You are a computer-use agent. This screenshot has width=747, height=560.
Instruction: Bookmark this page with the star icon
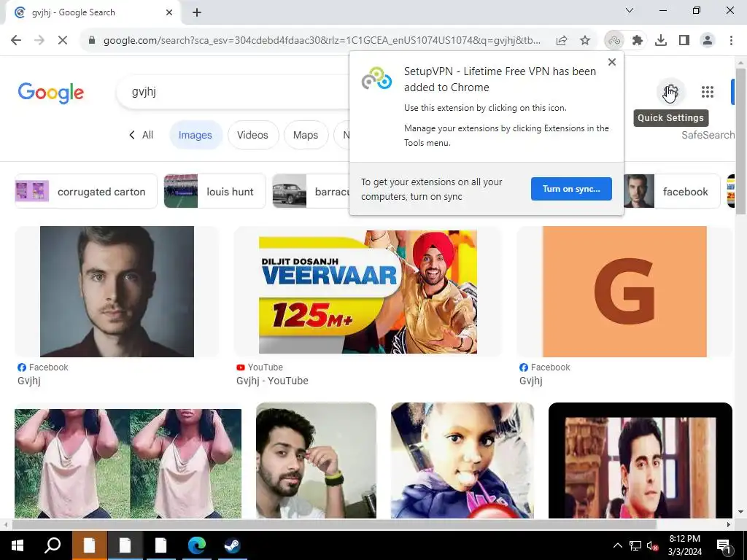click(x=585, y=41)
